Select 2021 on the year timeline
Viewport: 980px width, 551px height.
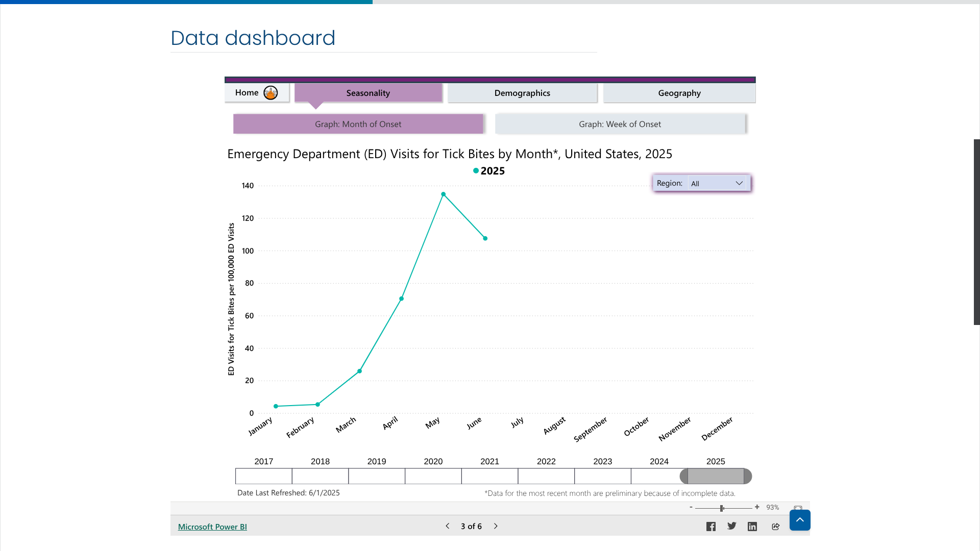pos(489,476)
